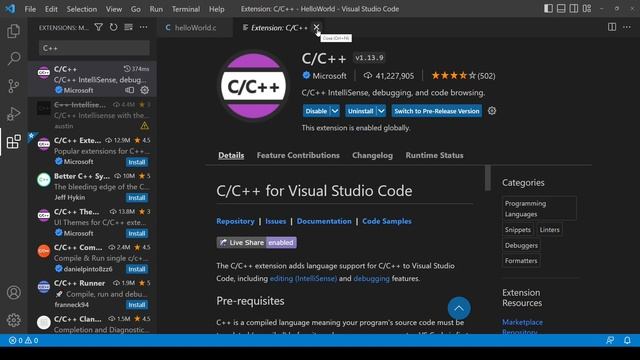Select the Programming Languages category
The height and width of the screenshot is (360, 640).
540,208
